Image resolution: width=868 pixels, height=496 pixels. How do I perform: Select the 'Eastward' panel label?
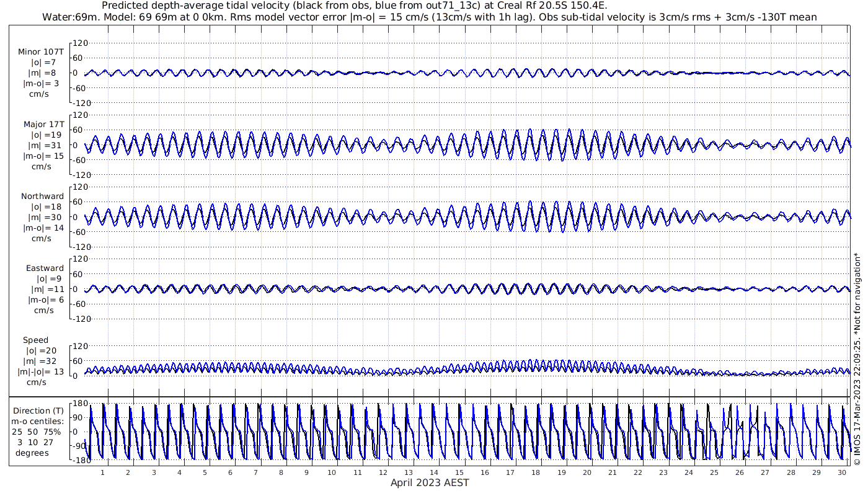click(45, 268)
